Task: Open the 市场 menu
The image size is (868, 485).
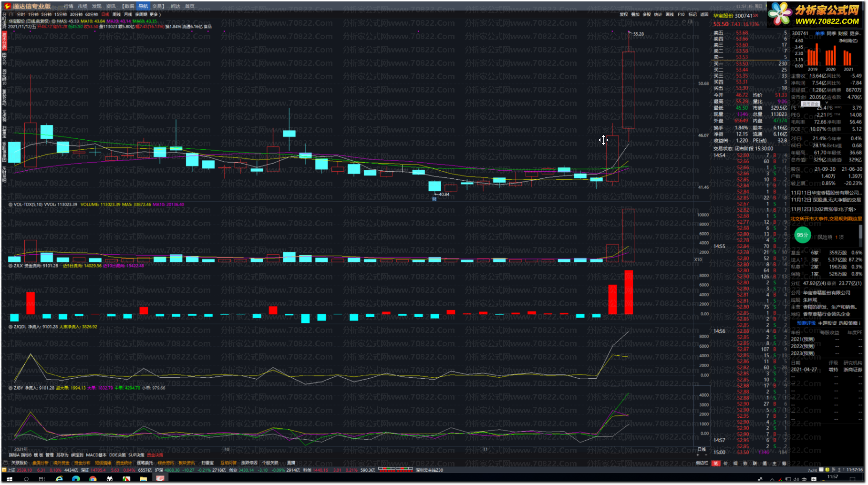Action: click(83, 6)
